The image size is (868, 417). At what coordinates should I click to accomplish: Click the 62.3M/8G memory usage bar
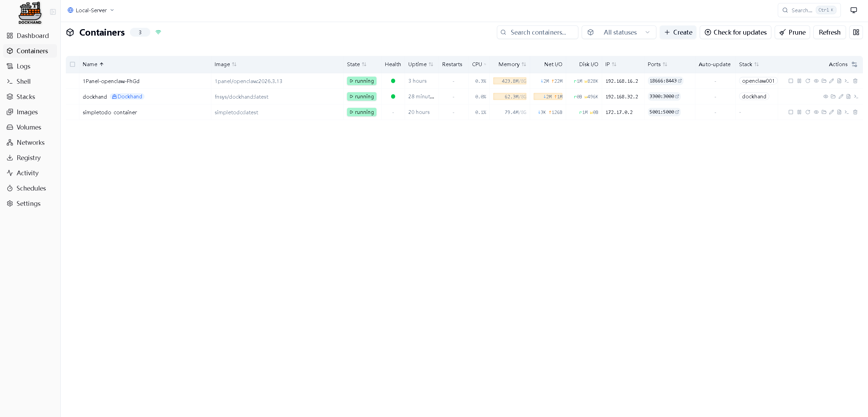point(510,97)
